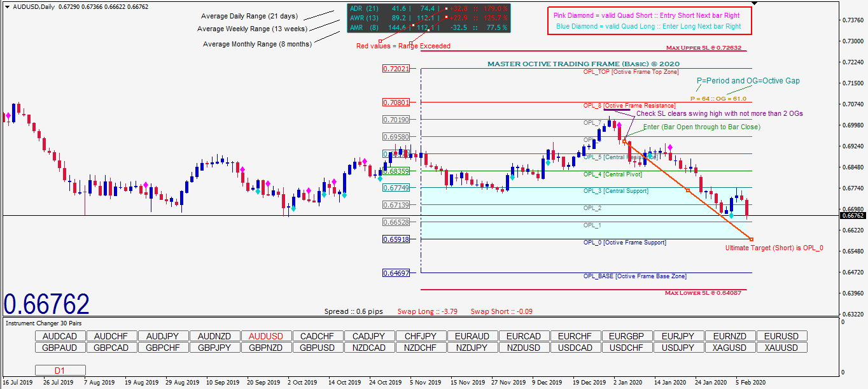The image size is (868, 389).
Task: Click the D1 timeframe button
Action: pos(60,370)
